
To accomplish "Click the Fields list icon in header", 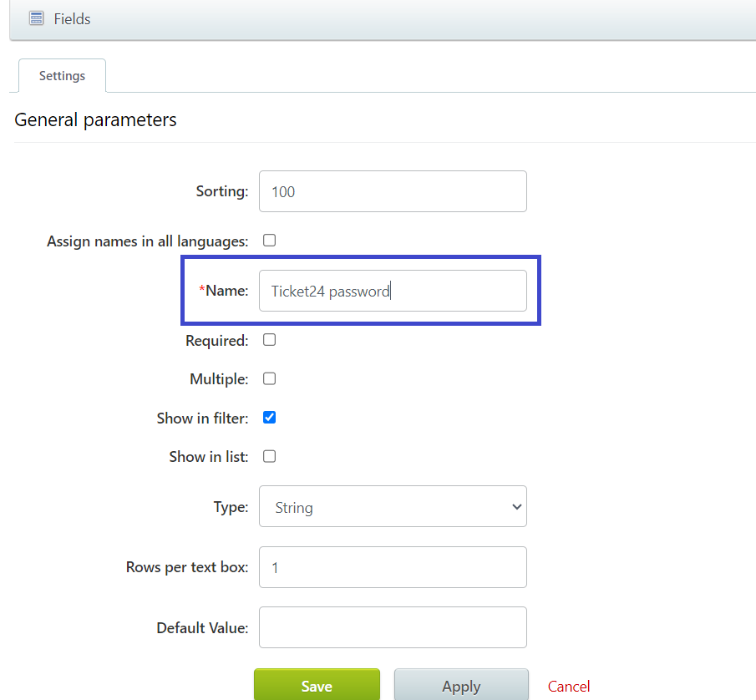I will (x=36, y=18).
